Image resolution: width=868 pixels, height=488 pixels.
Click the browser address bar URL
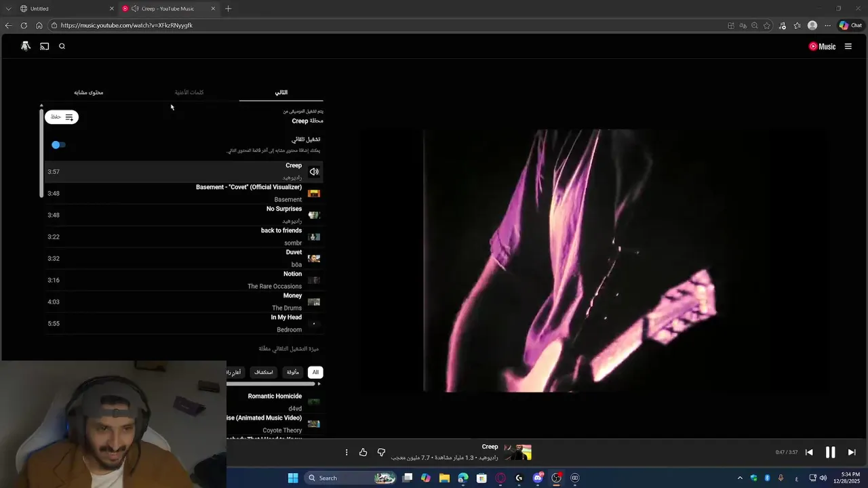[127, 25]
